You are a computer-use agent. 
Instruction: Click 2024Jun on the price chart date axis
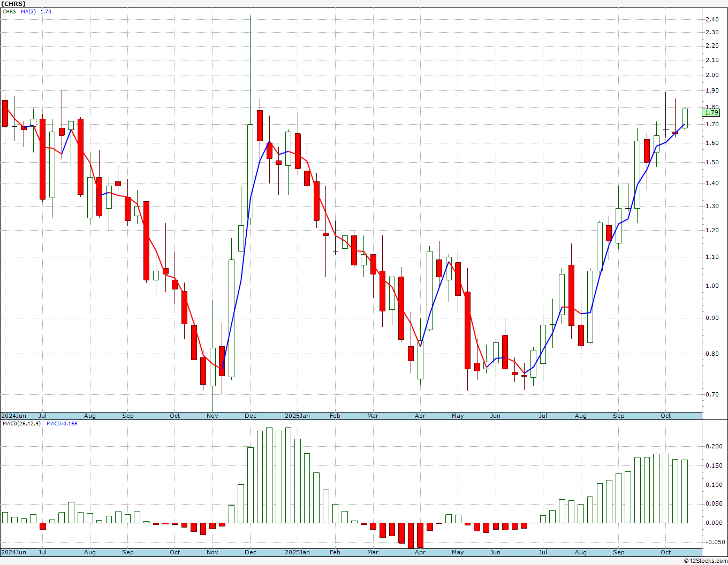click(x=13, y=416)
